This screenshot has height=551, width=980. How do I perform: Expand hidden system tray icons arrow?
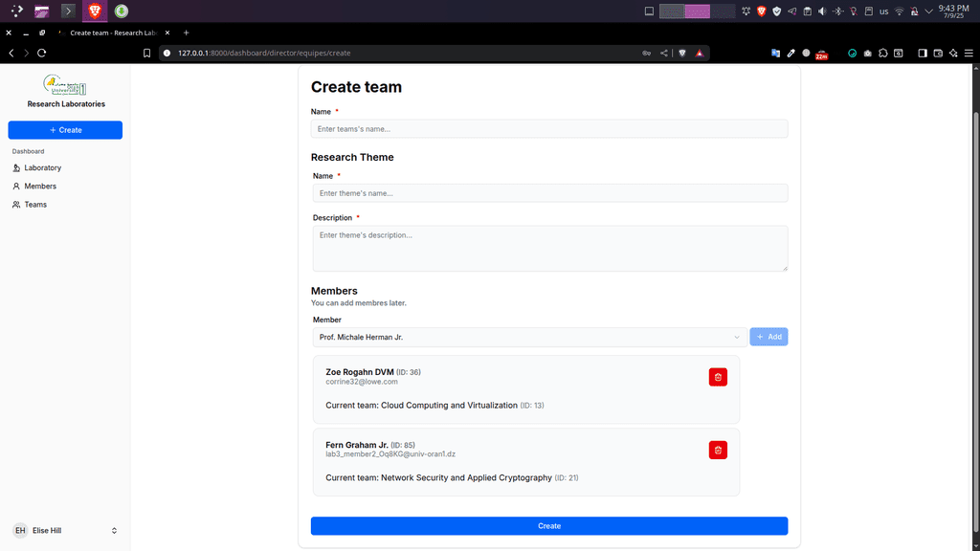(928, 11)
